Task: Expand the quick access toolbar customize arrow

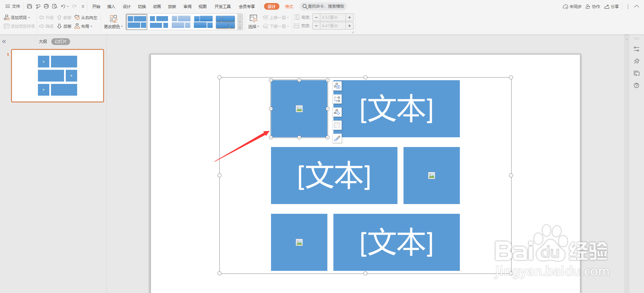Action: [83, 6]
